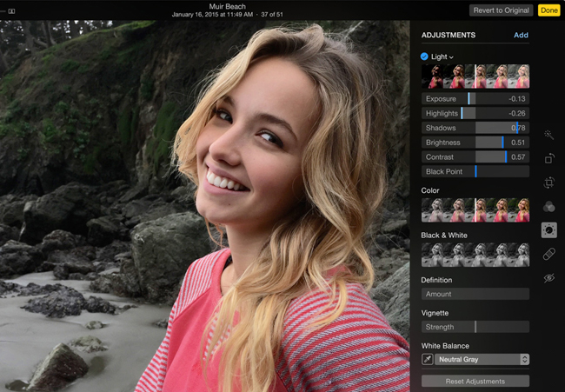Select the Red-eye removal tool
Screen dimensions: 565x392
[549, 278]
